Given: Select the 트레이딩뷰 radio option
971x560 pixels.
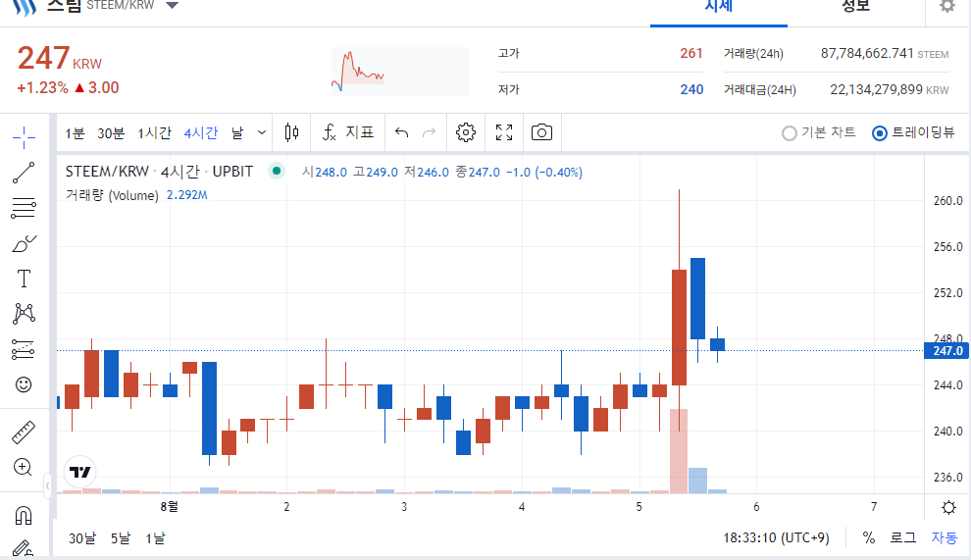Looking at the screenshot, I should pyautogui.click(x=913, y=132).
